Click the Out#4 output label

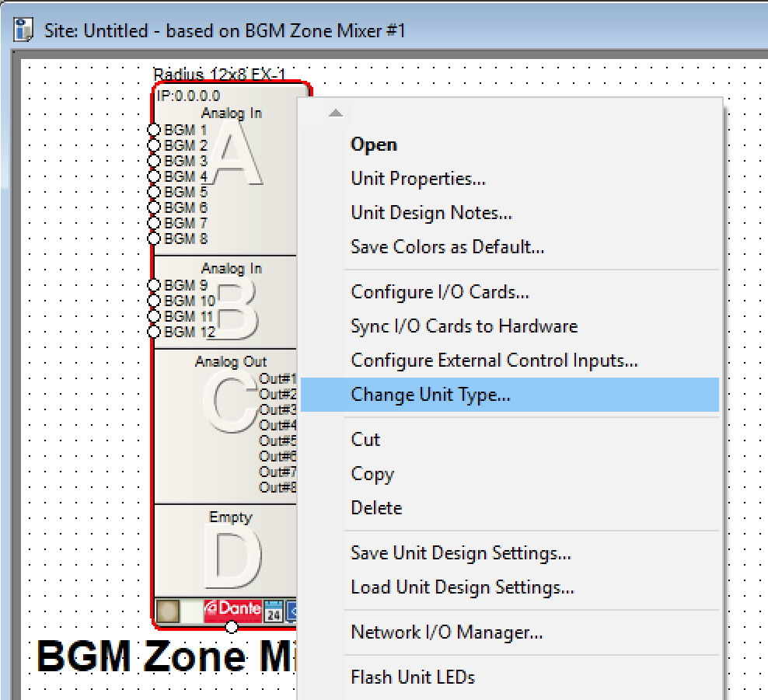(278, 426)
